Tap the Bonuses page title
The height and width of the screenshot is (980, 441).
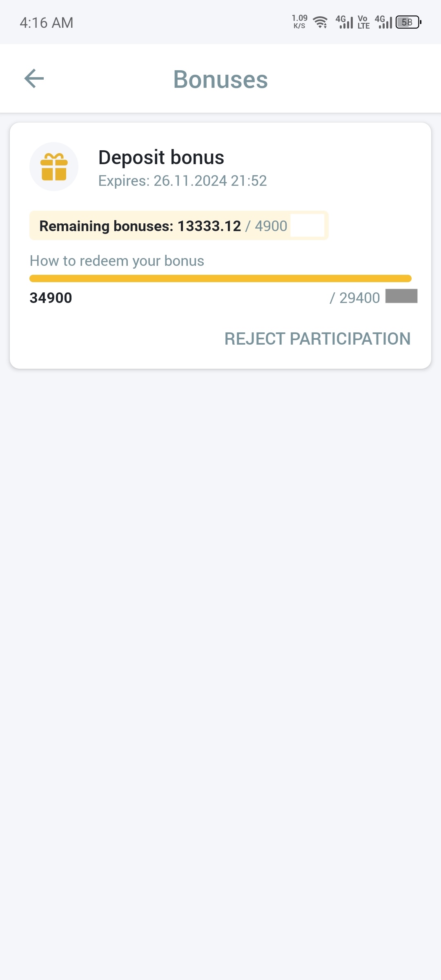(220, 79)
